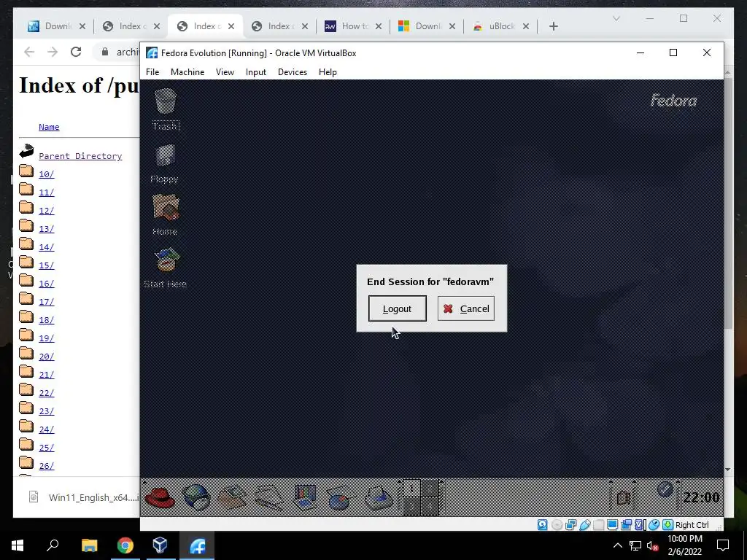The image size is (747, 560).
Task: Open the Red Hat main menu
Action: click(x=160, y=497)
